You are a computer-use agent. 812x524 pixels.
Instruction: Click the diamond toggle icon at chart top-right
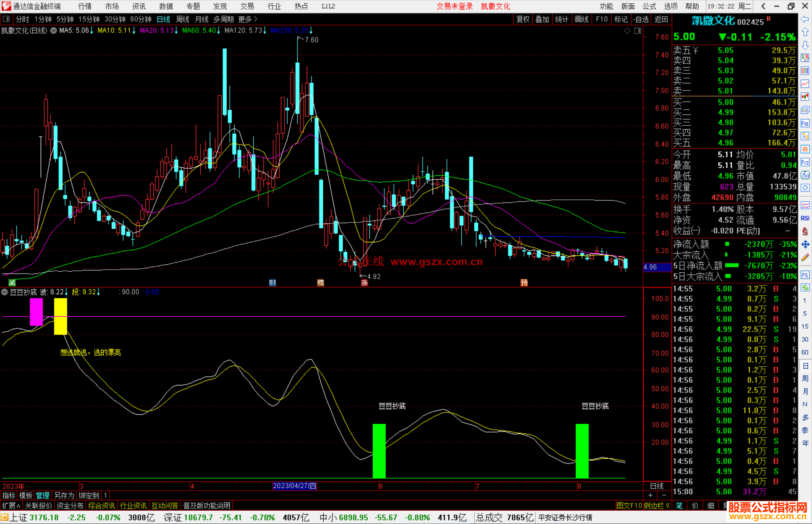pyautogui.click(x=627, y=31)
